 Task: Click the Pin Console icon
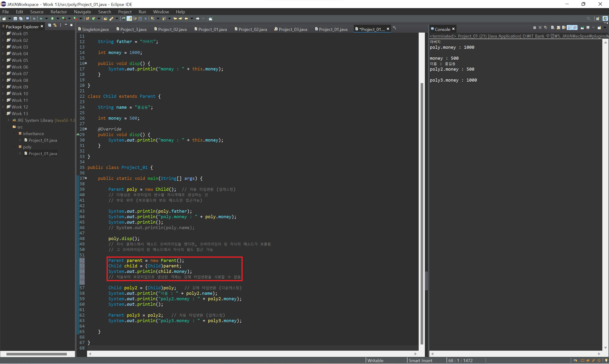click(582, 28)
